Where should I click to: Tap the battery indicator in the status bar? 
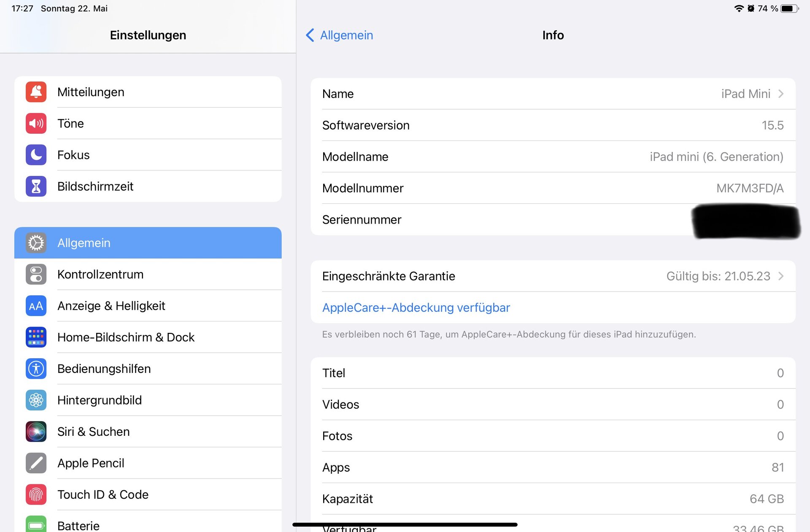click(x=789, y=8)
